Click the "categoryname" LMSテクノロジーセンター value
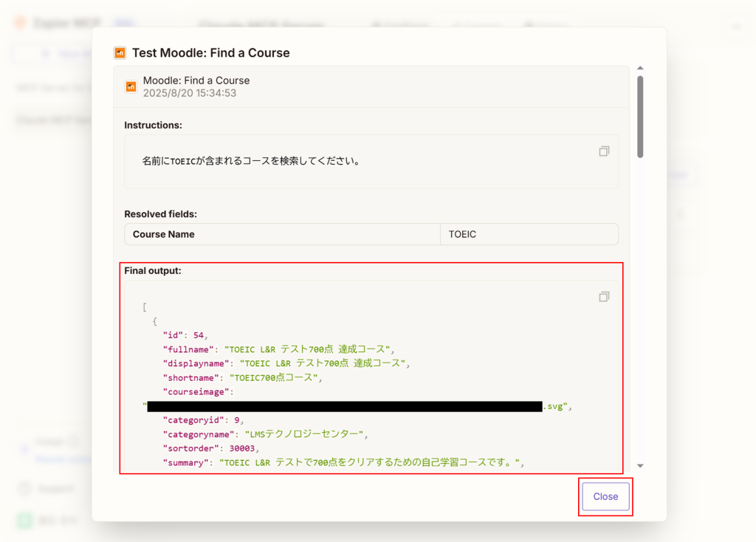Viewport: 756px width, 542px height. coord(306,434)
